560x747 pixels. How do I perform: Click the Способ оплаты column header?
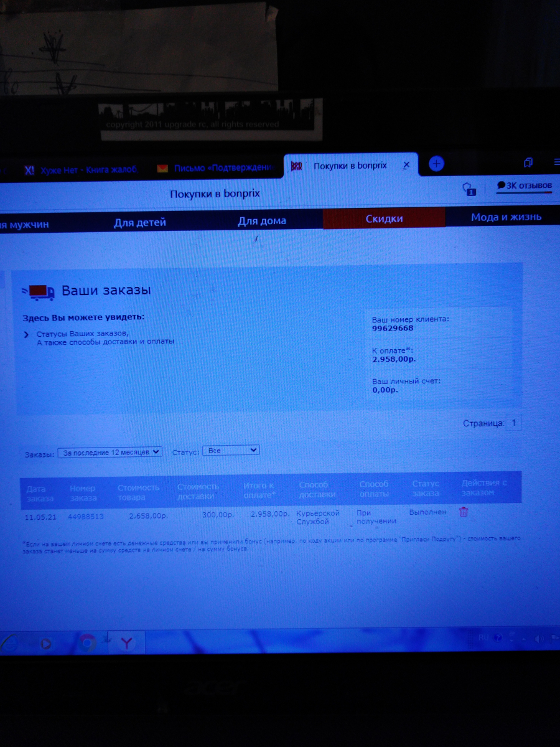point(374,489)
